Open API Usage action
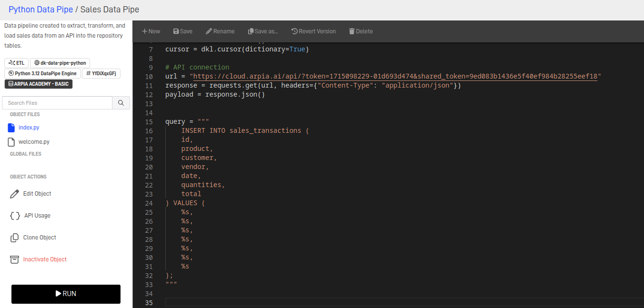Viewport: 644px width, 308px height. click(37, 216)
